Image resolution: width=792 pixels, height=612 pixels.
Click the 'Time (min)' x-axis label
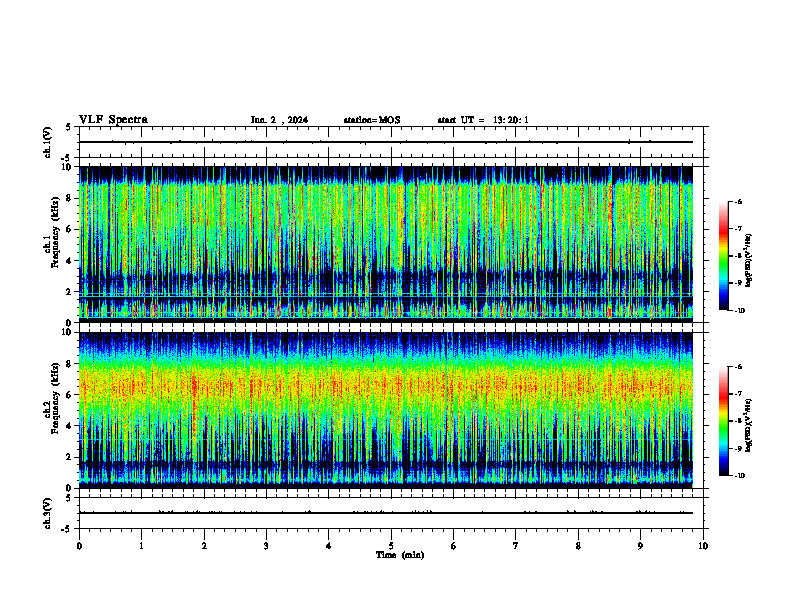pyautogui.click(x=400, y=555)
